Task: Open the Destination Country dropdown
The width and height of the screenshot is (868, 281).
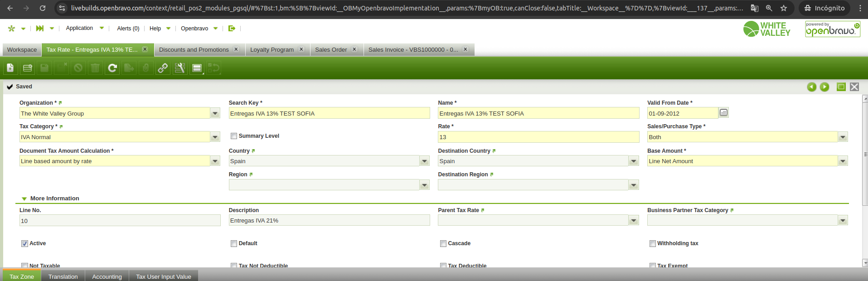Action: click(634, 161)
